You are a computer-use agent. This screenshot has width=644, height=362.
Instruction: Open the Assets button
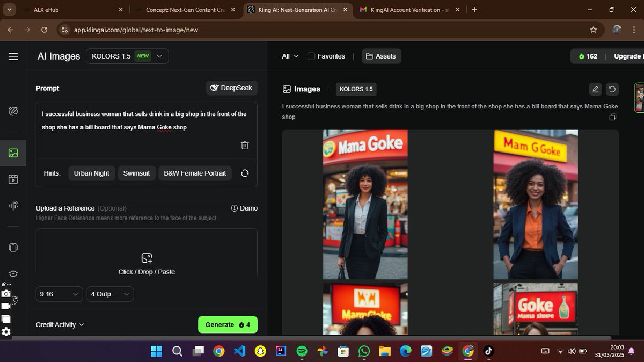coord(381,56)
